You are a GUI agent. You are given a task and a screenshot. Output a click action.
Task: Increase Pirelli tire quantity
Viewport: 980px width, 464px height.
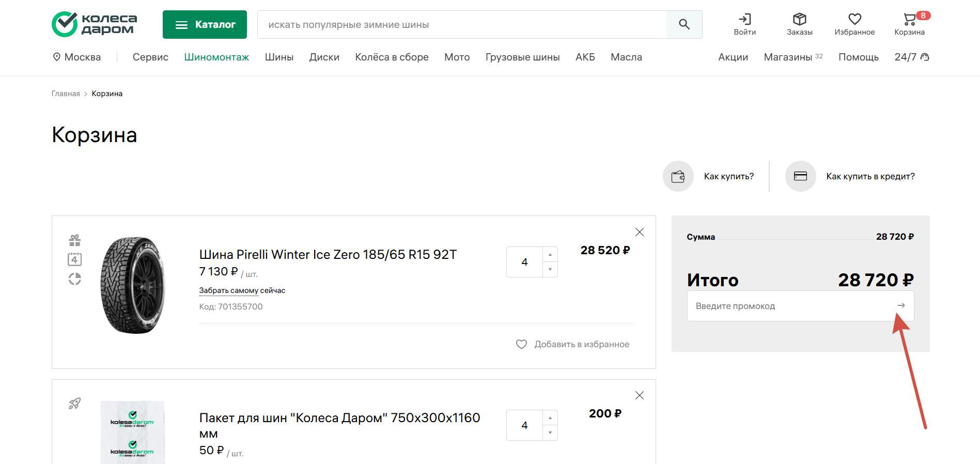click(x=550, y=255)
